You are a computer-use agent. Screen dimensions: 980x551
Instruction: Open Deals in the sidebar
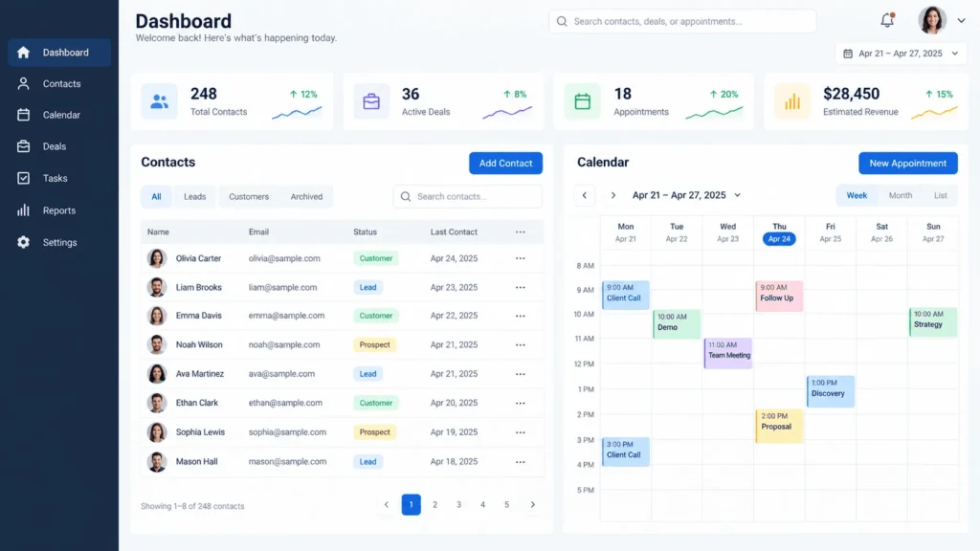(x=59, y=146)
